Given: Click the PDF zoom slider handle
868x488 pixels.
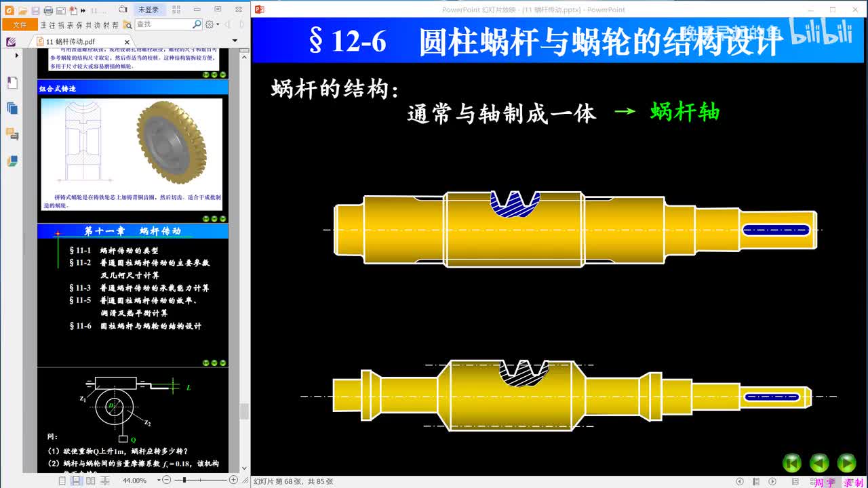Looking at the screenshot, I should (x=184, y=481).
